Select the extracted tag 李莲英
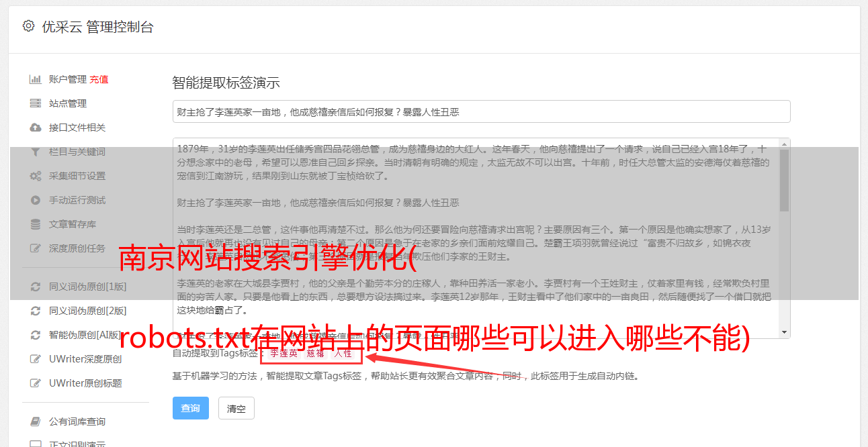 pyautogui.click(x=284, y=353)
